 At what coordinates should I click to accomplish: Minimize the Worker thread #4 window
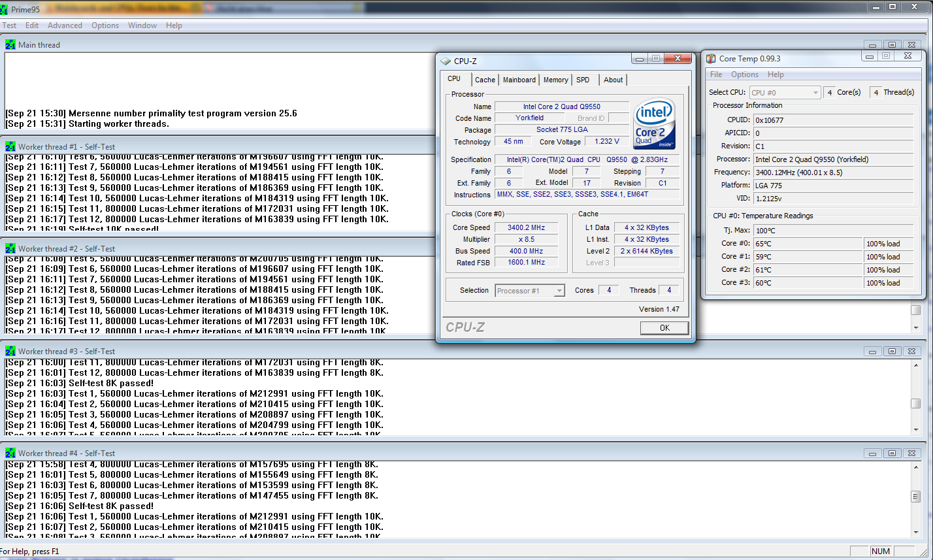tap(872, 453)
